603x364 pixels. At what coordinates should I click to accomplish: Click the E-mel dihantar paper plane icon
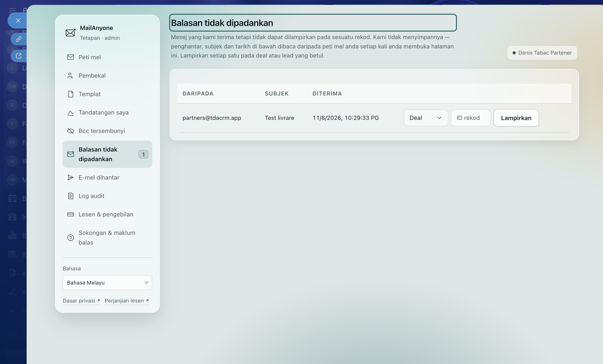tap(70, 177)
